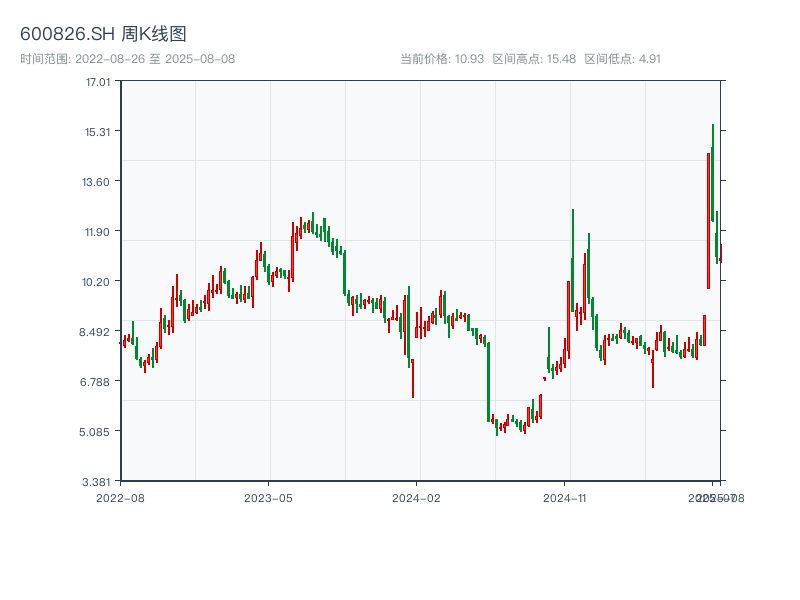This screenshot has width=800, height=600.
Task: Select the 3.381 y-axis label
Action: coord(97,481)
